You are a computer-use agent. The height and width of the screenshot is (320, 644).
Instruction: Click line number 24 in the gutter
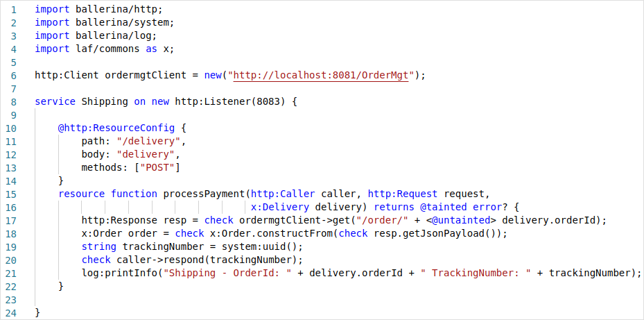coord(11,312)
